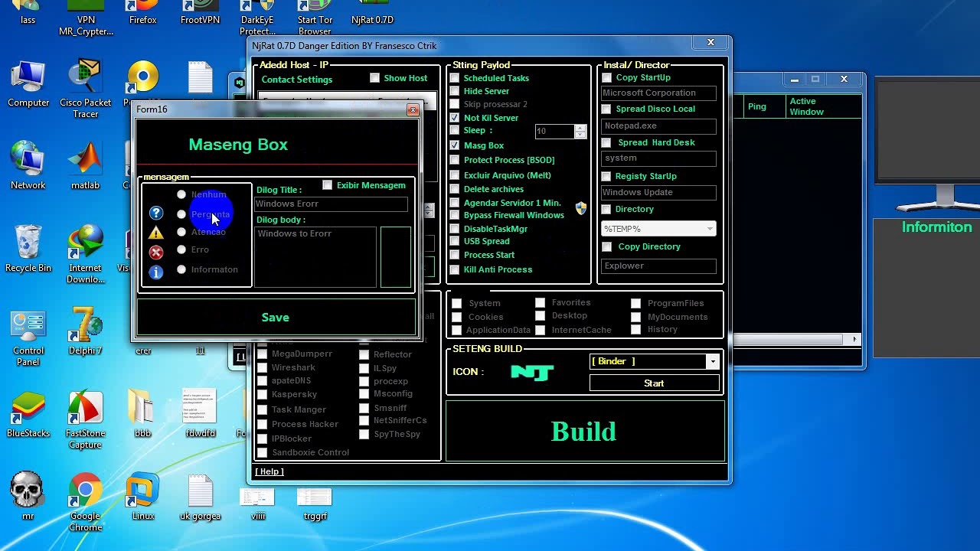The width and height of the screenshot is (980, 551).
Task: Expand the %TEMP% directory dropdown
Action: click(x=709, y=229)
